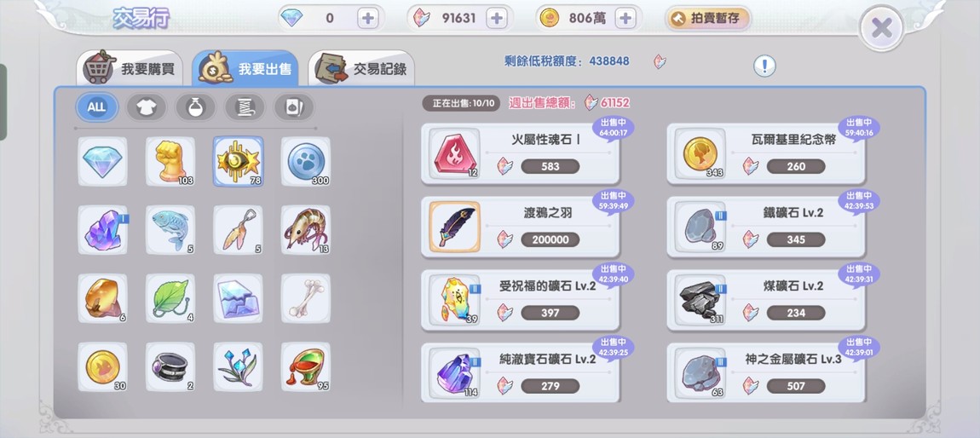Filter items by the shirt equipment icon
The height and width of the screenshot is (438, 980).
(x=147, y=107)
